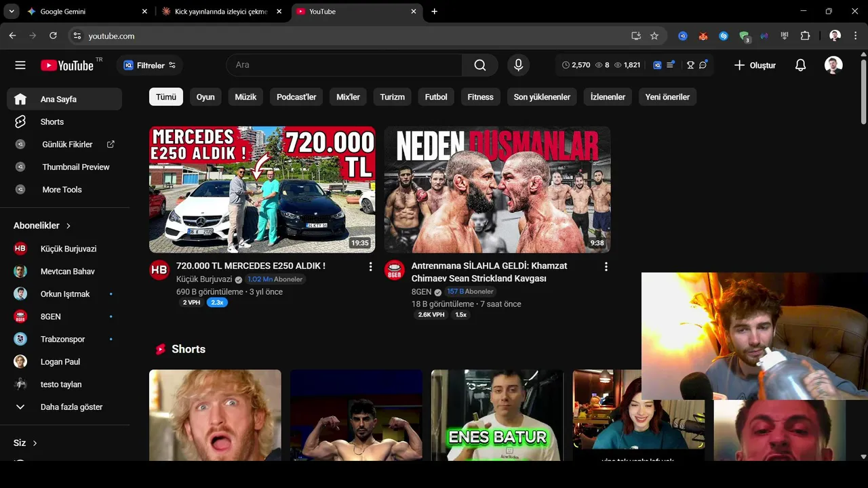The height and width of the screenshot is (488, 868).
Task: Open the vidIQ list menu icon
Action: [670, 65]
